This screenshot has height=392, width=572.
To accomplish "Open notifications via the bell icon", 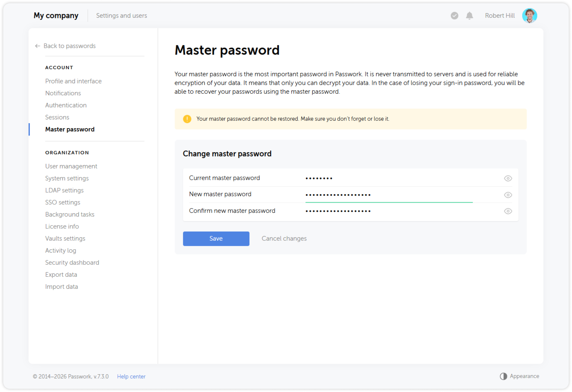I will click(469, 16).
